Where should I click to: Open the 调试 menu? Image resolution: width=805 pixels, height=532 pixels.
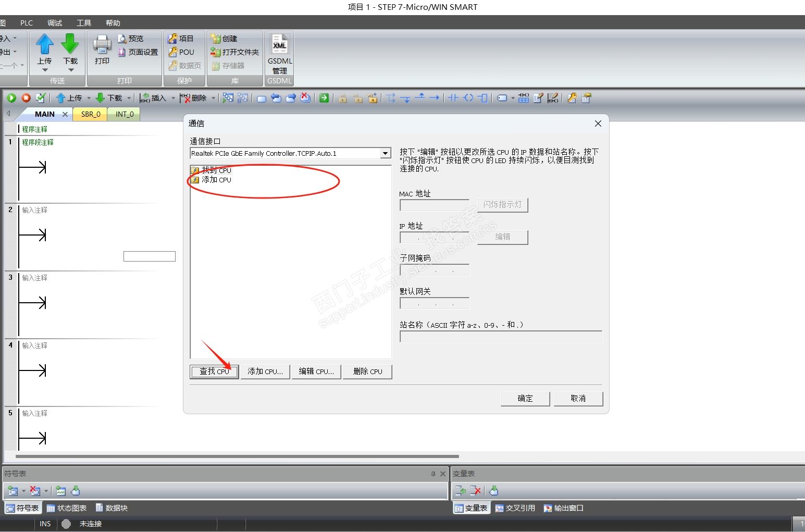[x=55, y=23]
